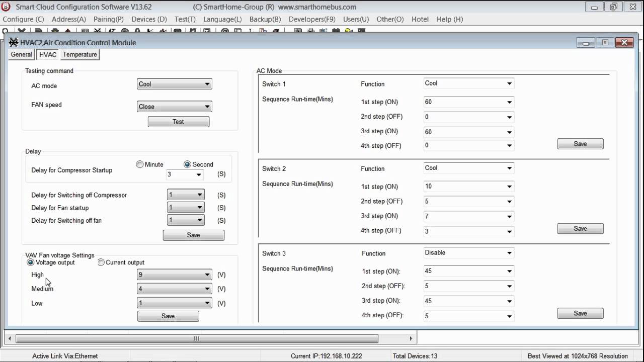Expand Delay for Switching off Compressor dropdown
The height and width of the screenshot is (362, 644).
coord(186,195)
